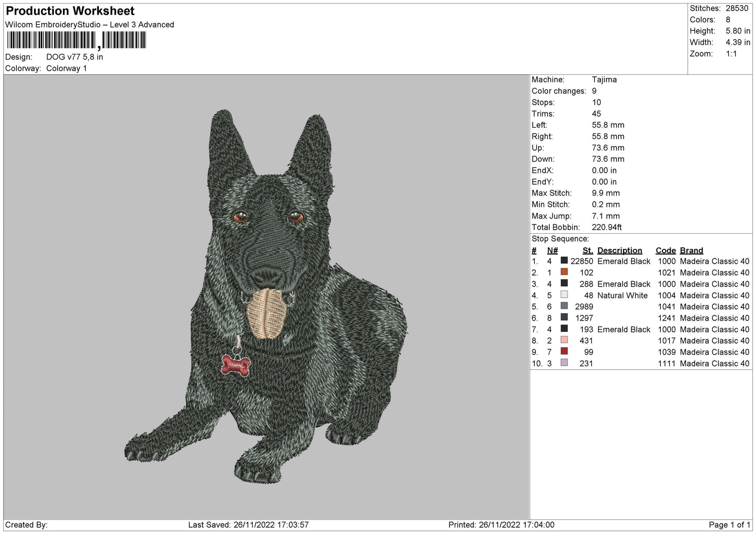The width and height of the screenshot is (756, 534).
Task: Click the dark gray swatch for code 1241
Action: (x=564, y=317)
